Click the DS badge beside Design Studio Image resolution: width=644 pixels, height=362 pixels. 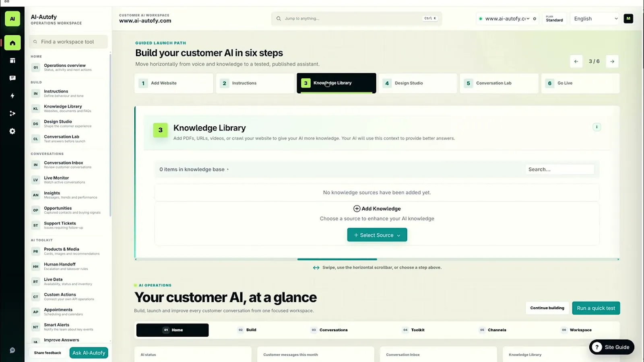tap(36, 124)
